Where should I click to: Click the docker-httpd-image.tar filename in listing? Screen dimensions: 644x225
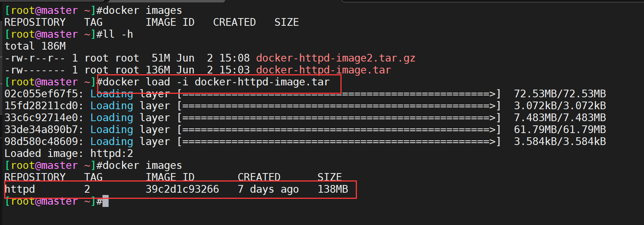(x=324, y=70)
